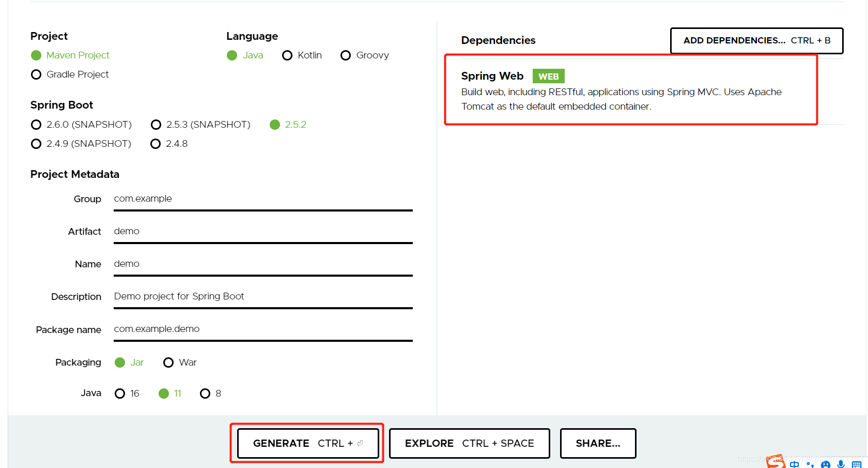Open the IME emoji face icon
Image resolution: width=868 pixels, height=468 pixels.
click(826, 464)
